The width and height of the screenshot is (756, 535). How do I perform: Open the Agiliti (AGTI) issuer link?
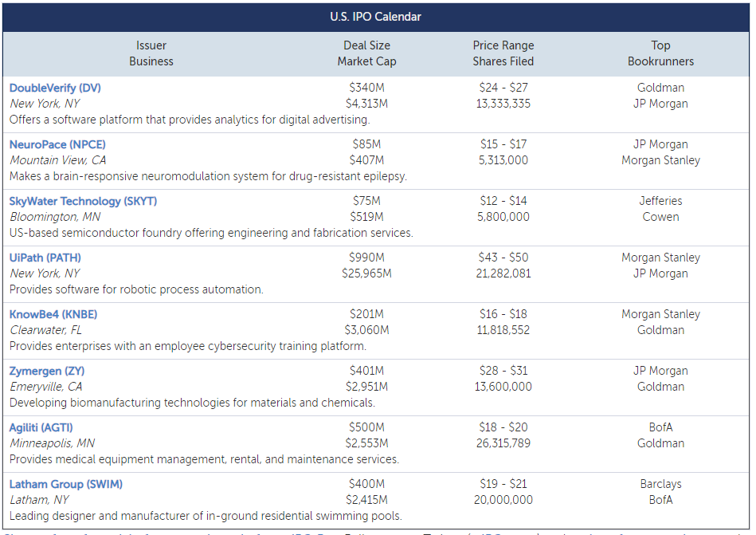pyautogui.click(x=41, y=427)
